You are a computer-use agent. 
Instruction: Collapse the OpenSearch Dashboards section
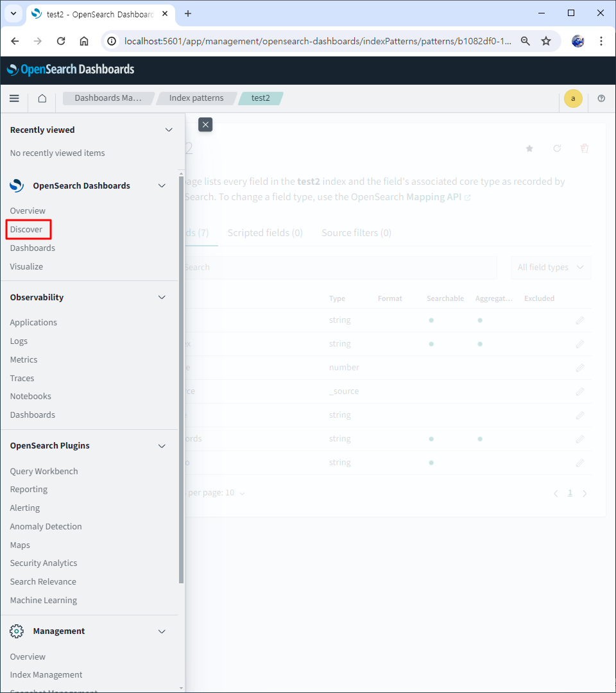(162, 185)
